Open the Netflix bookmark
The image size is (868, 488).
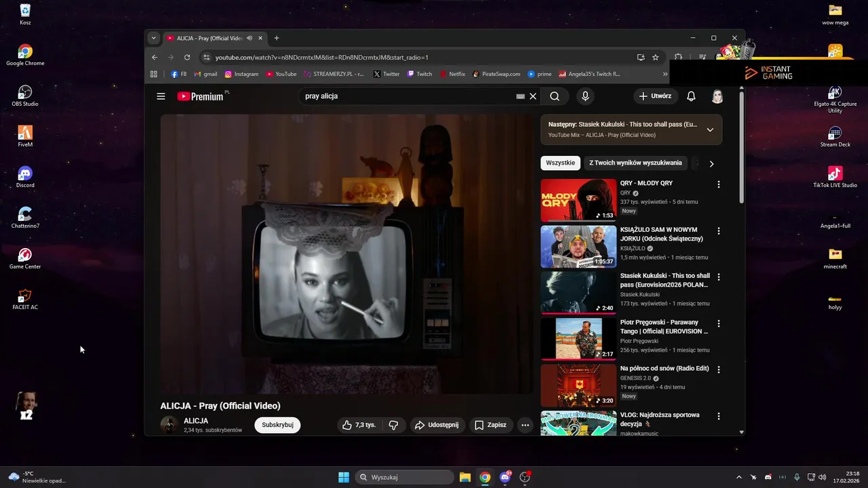point(452,74)
